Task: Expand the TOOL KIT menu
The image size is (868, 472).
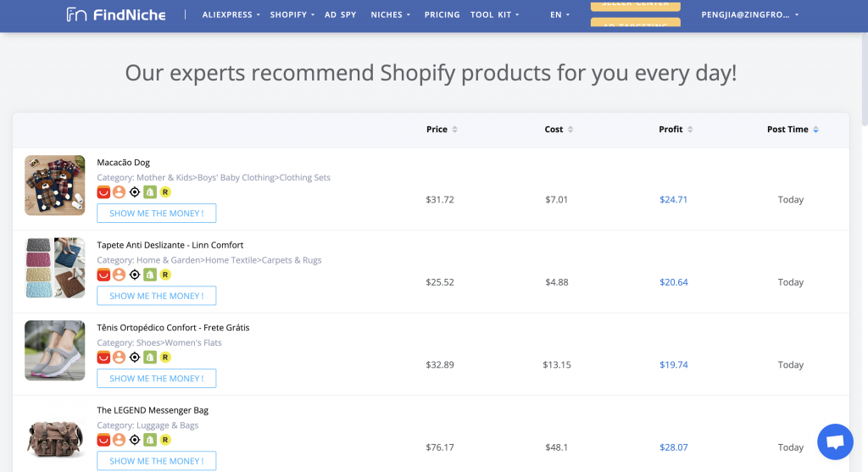Action: pos(495,15)
